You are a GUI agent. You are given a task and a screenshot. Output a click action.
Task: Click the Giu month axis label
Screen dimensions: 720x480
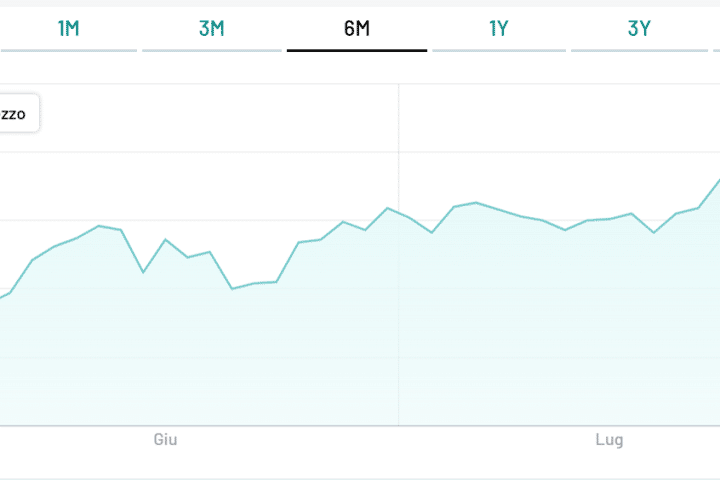166,440
